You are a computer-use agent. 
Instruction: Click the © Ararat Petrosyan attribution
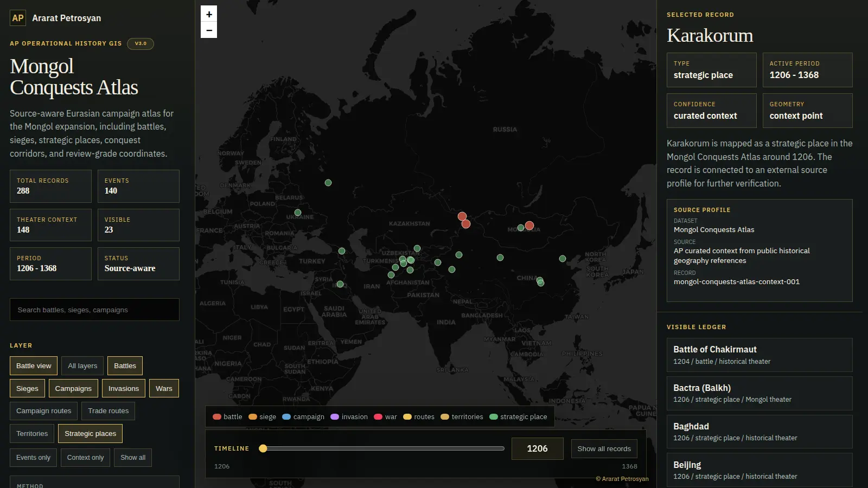click(x=622, y=479)
